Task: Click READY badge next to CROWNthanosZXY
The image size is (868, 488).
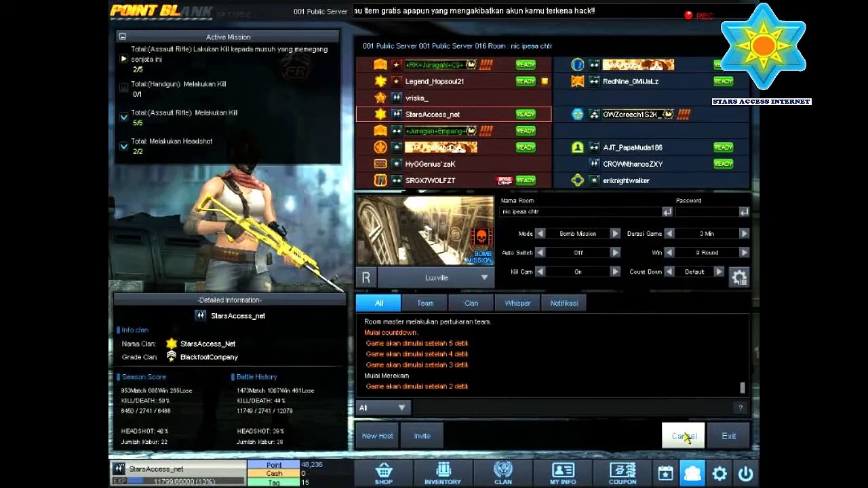Action: [723, 164]
